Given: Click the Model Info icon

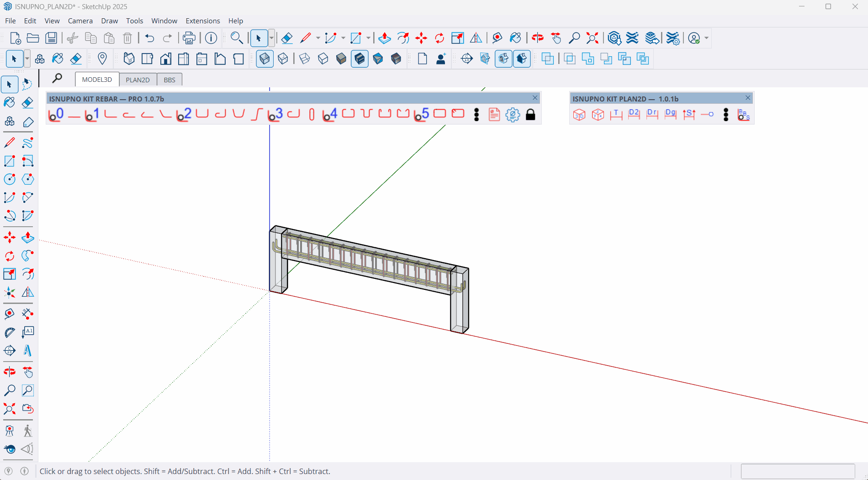Looking at the screenshot, I should point(211,38).
